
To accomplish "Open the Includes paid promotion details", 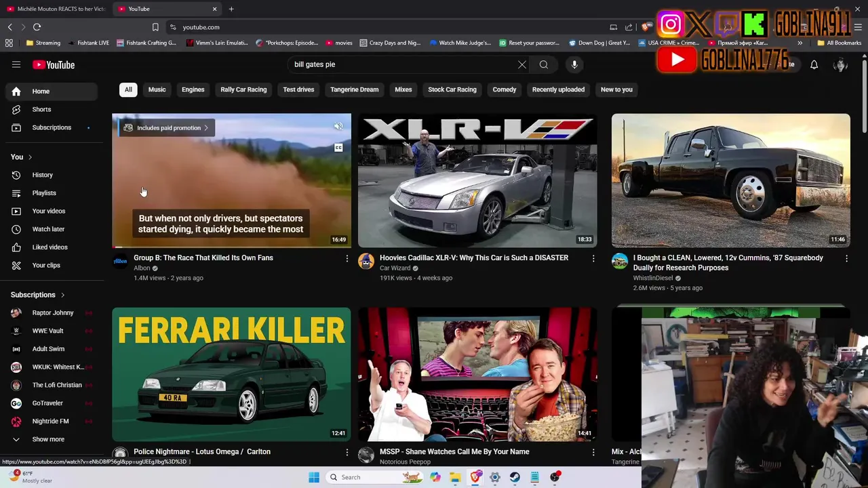I will coord(167,127).
